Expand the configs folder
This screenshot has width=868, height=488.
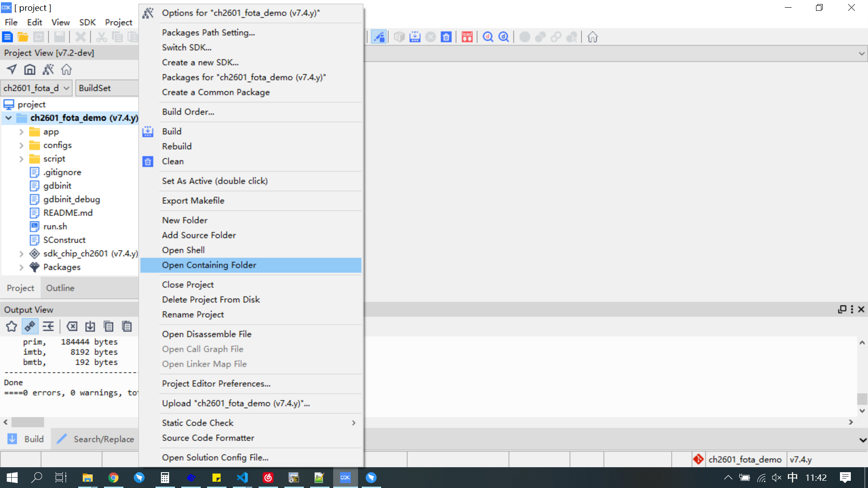21,145
